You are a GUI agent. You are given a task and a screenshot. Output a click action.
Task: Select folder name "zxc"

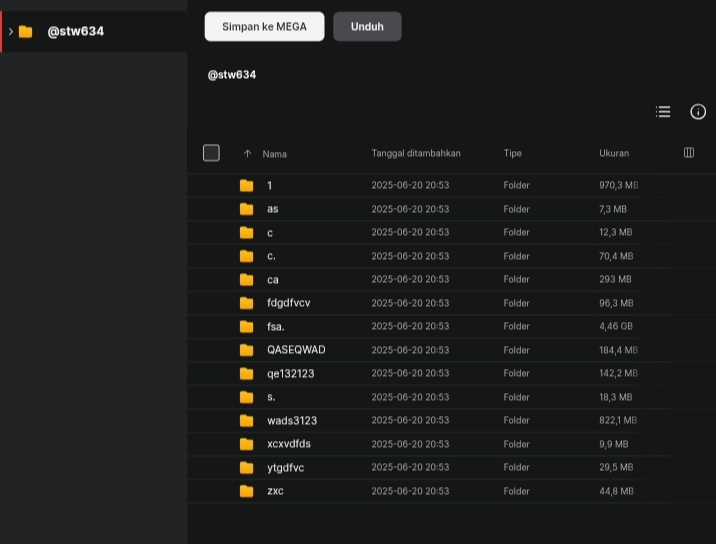click(275, 491)
